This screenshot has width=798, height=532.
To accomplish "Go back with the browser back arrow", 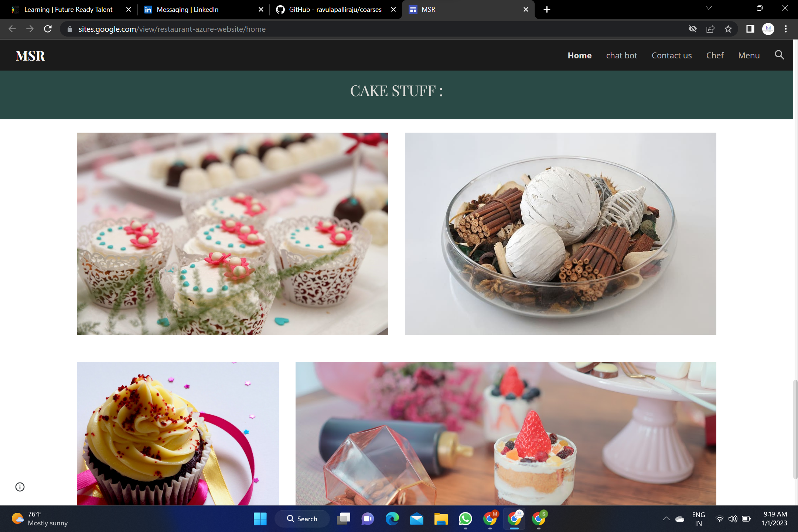I will point(12,29).
